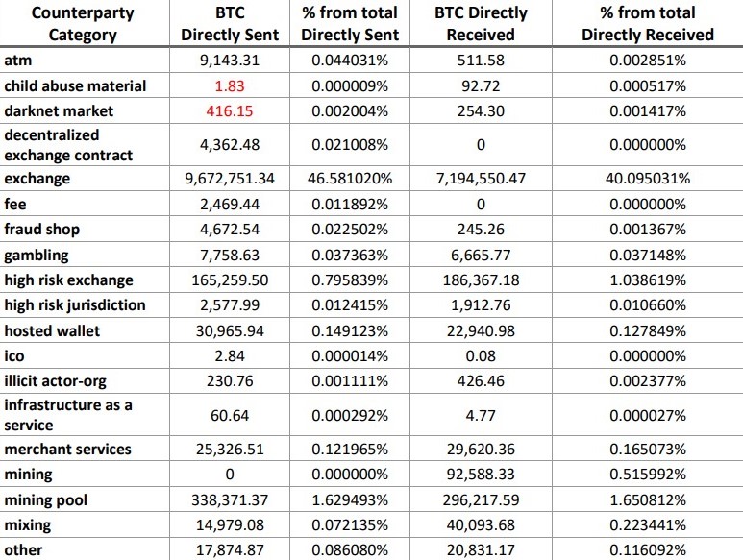Click the mining pool row label
The height and width of the screenshot is (560, 743).
pos(43,500)
